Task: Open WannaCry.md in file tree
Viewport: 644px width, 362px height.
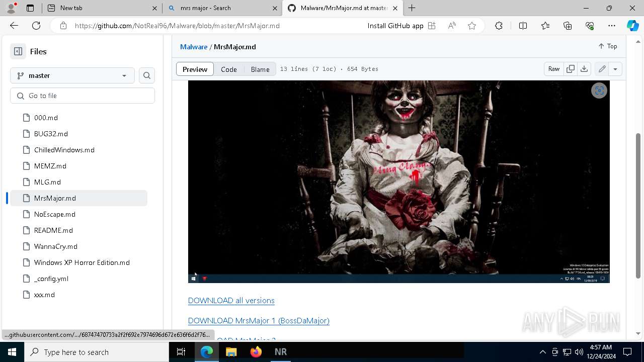Action: [x=55, y=246]
